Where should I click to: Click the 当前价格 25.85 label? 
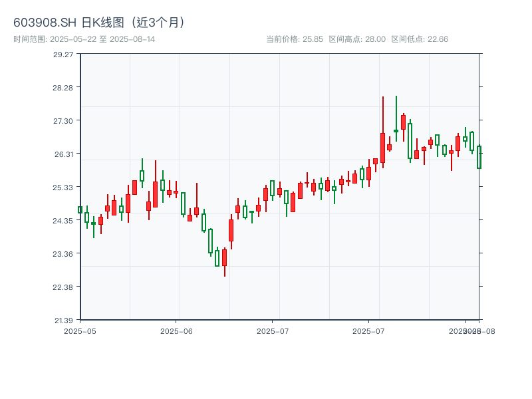(x=295, y=39)
